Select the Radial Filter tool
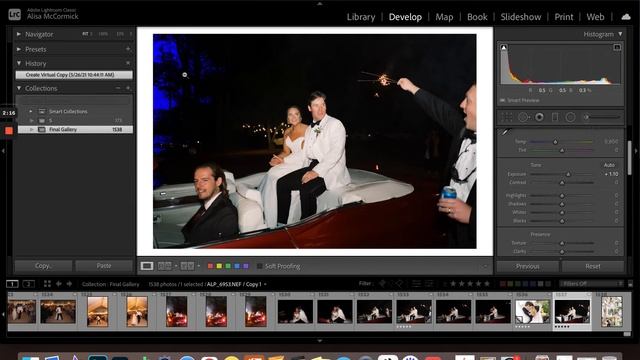Screen dimensions: 640x360 click(571, 118)
